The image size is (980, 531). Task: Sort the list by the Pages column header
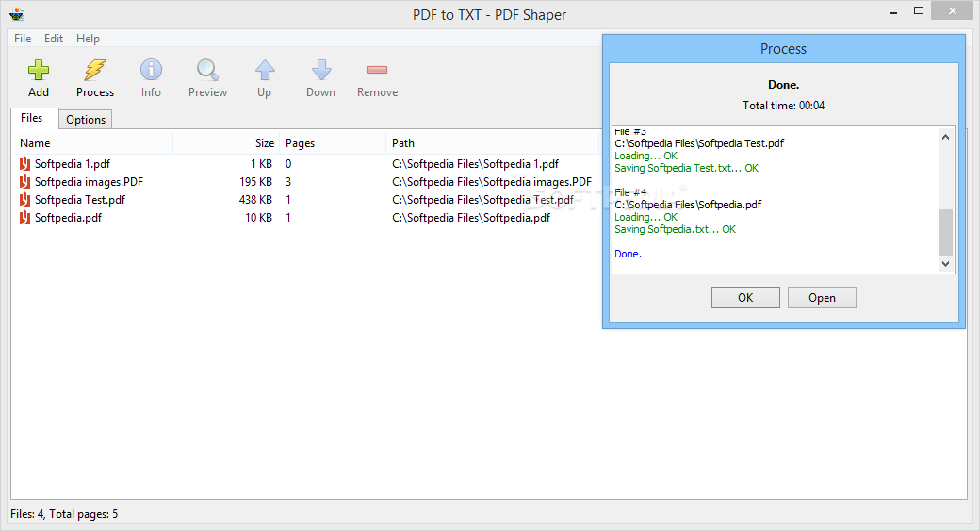pyautogui.click(x=333, y=143)
